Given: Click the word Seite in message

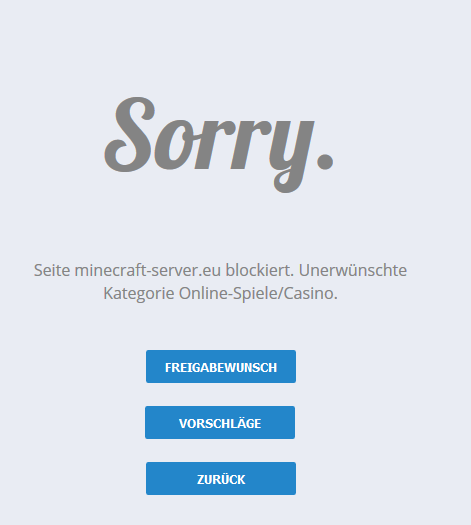Looking at the screenshot, I should pyautogui.click(x=52, y=270).
